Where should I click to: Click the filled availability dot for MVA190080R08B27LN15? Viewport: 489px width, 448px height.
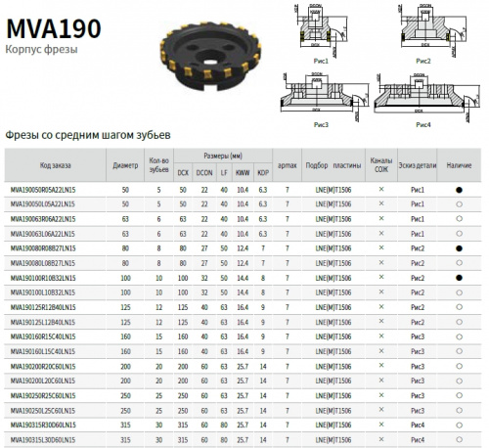[x=459, y=248]
